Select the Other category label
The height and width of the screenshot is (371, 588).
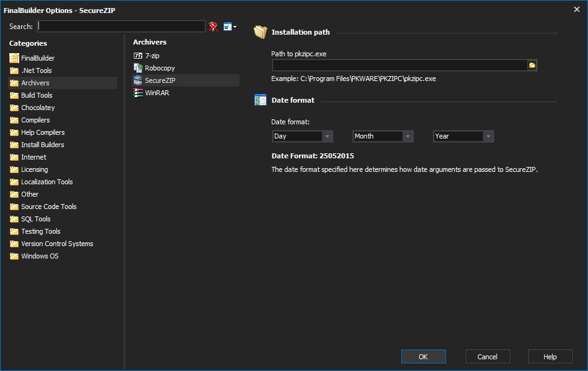point(30,194)
